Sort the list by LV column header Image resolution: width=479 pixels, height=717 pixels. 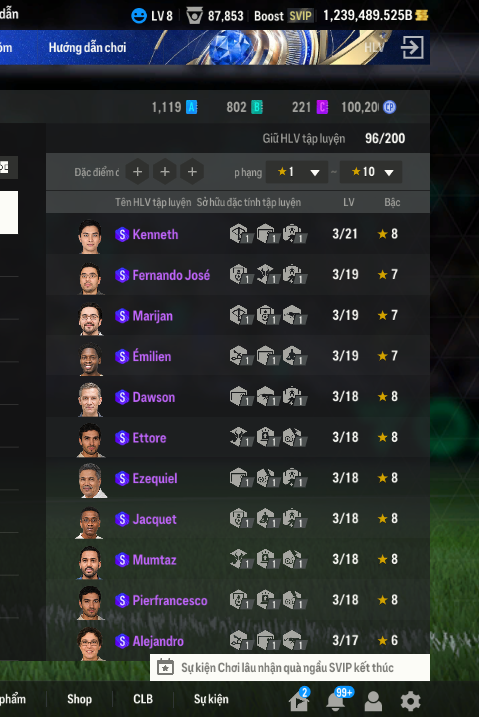tap(349, 202)
